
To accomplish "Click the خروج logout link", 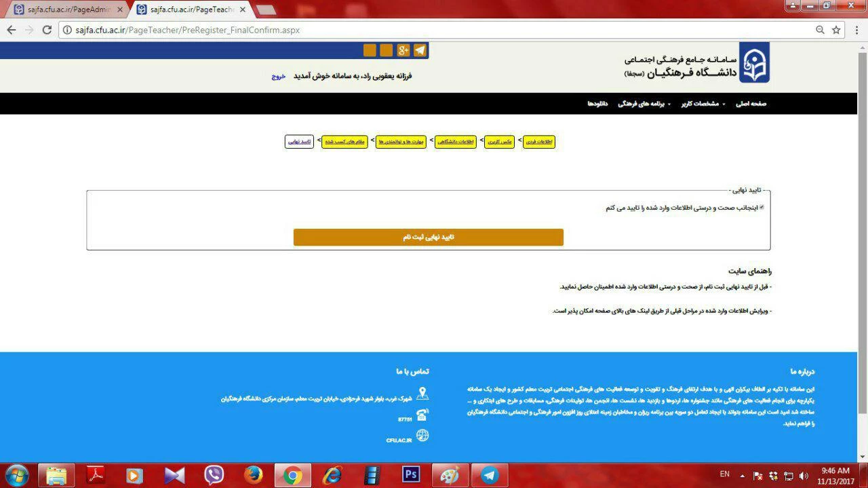I will (279, 76).
